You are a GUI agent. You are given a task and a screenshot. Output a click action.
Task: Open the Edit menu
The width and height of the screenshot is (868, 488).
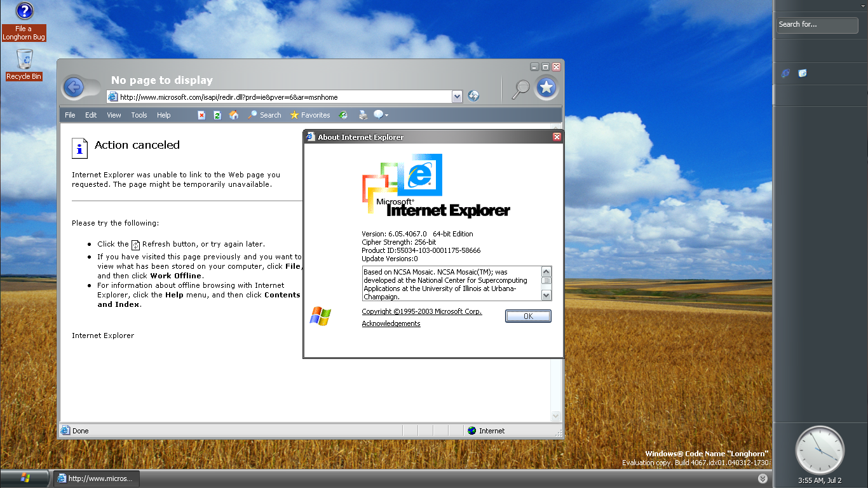tap(91, 115)
